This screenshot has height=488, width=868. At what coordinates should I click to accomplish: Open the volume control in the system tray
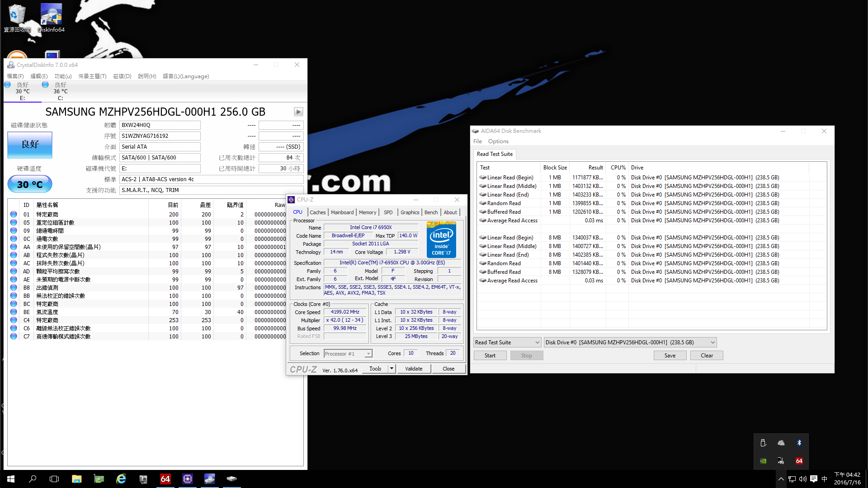coord(802,479)
